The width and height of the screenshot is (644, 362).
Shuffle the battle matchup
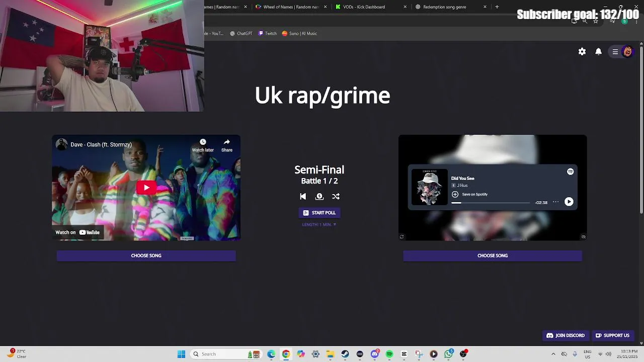(336, 197)
